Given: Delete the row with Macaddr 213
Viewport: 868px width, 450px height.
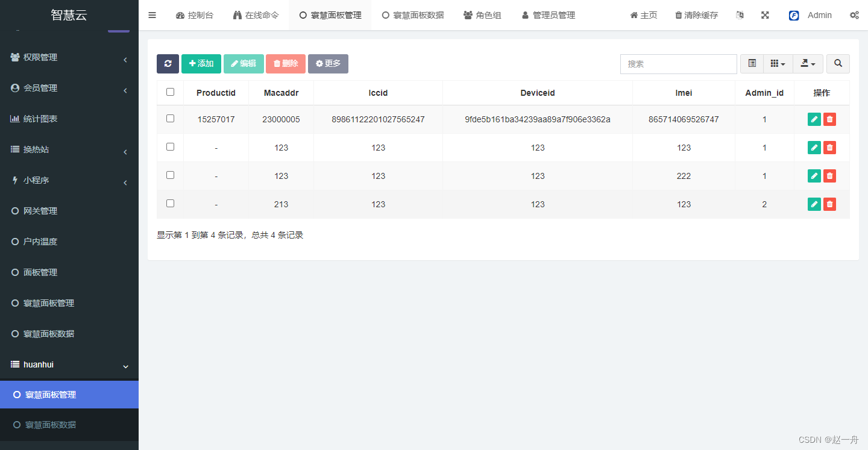Looking at the screenshot, I should coord(830,204).
